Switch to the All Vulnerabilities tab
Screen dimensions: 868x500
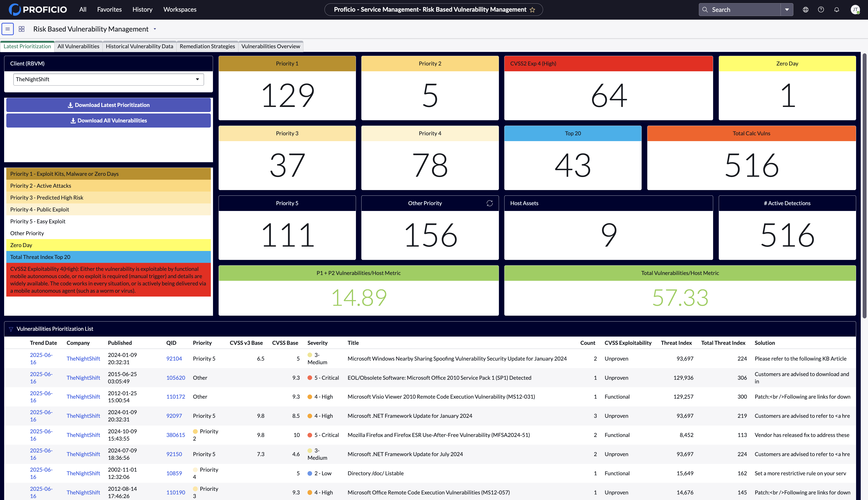[x=78, y=46]
